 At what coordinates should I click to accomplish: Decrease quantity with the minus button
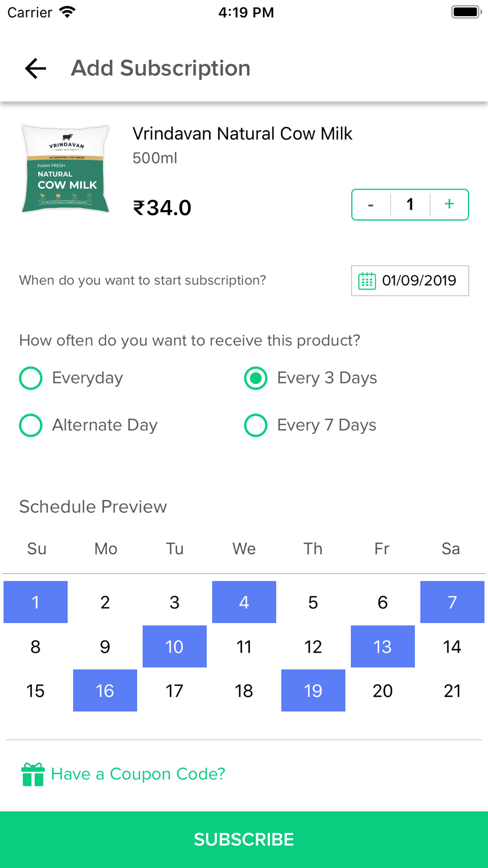(371, 204)
